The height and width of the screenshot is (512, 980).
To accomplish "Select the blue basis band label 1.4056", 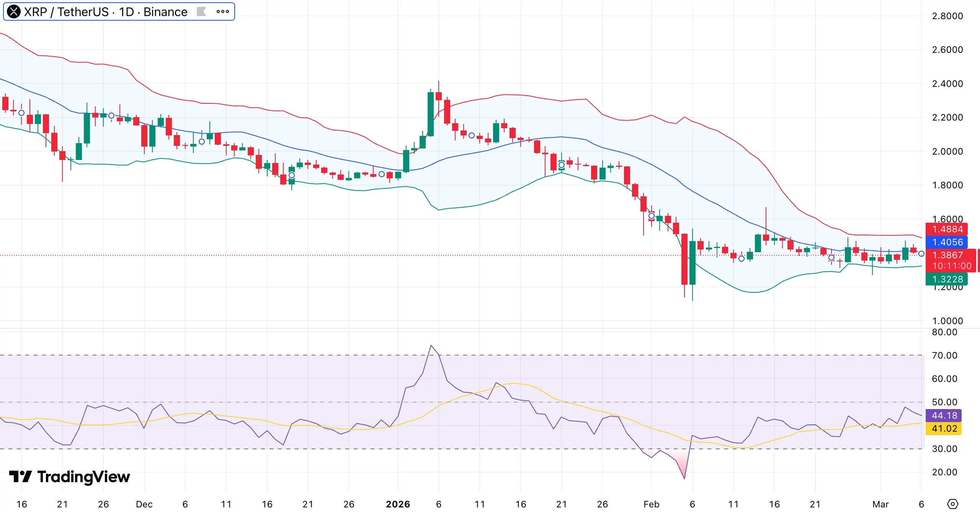I will point(949,242).
